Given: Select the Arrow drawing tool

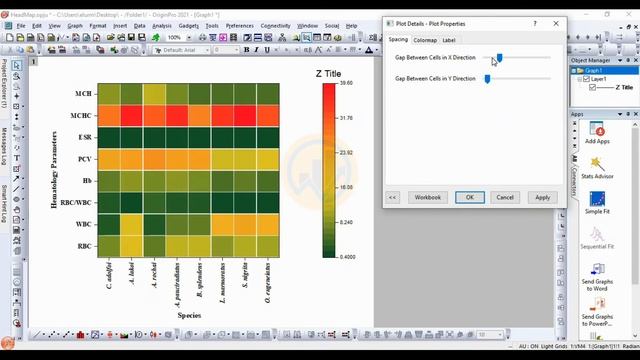Looking at the screenshot, I should [16, 178].
